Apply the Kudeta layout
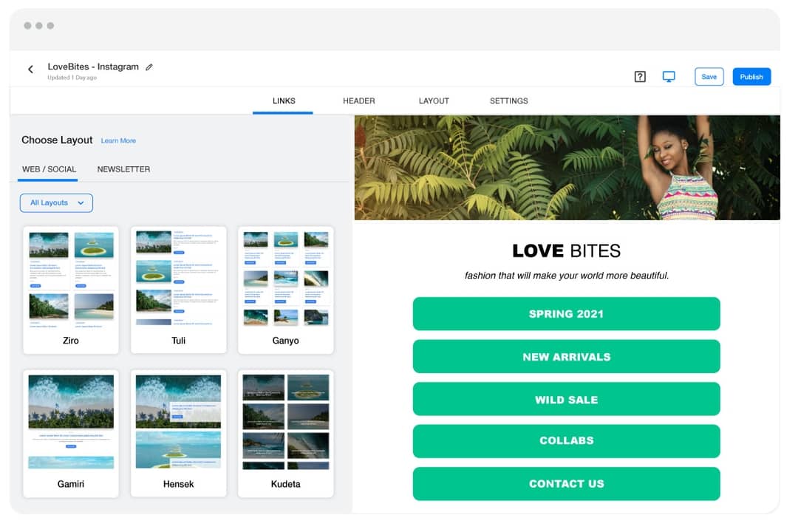Image resolution: width=798 pixels, height=532 pixels. (x=286, y=432)
